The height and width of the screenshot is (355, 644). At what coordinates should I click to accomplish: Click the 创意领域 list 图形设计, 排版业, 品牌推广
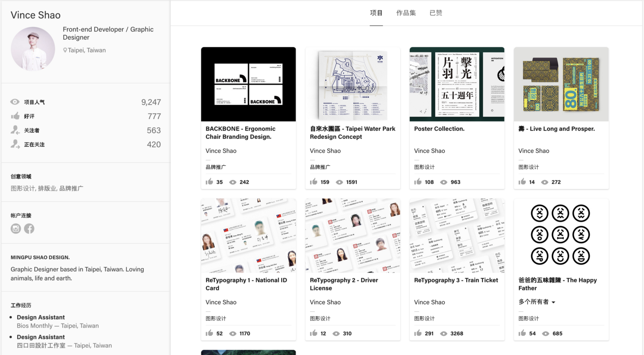[x=47, y=188]
